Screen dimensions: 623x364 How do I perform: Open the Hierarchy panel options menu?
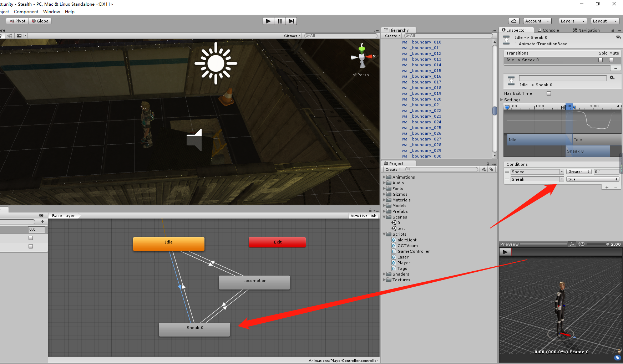coord(494,31)
